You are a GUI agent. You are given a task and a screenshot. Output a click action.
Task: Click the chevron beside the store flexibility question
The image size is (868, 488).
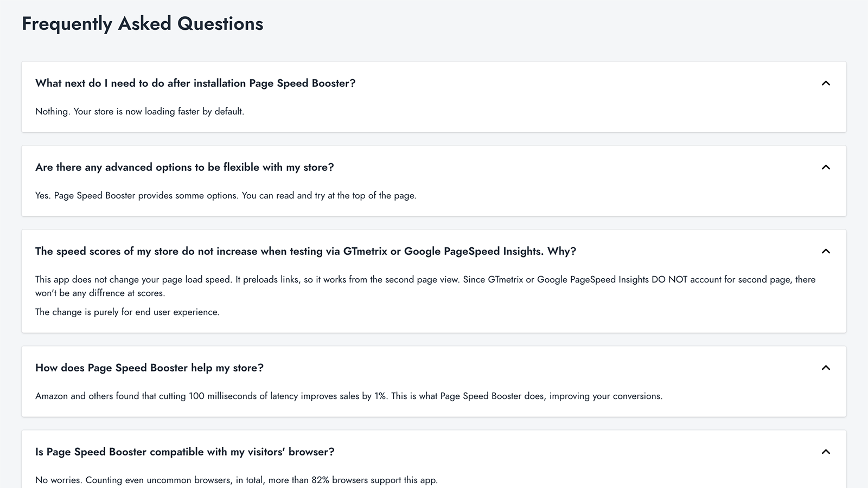[x=826, y=167]
